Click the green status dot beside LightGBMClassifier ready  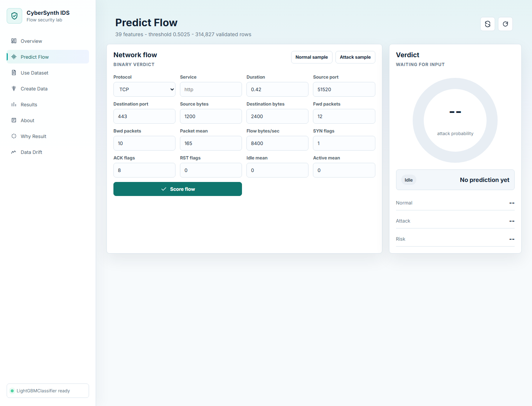12,391
